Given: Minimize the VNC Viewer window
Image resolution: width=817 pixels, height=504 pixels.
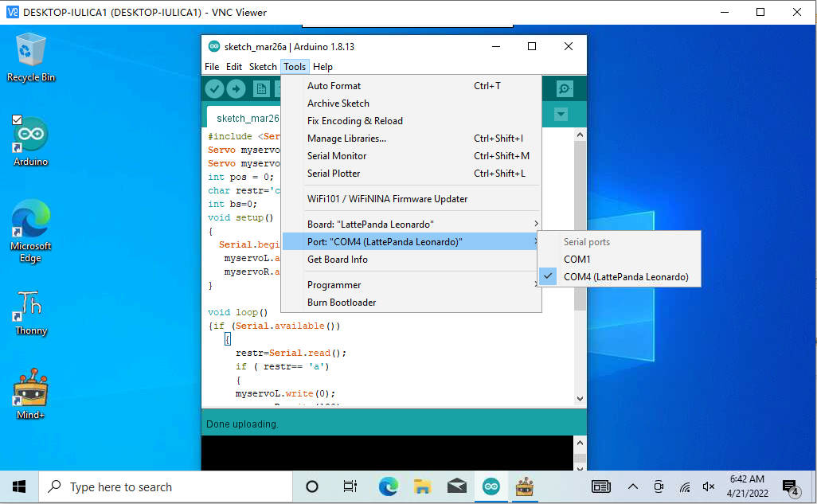Looking at the screenshot, I should pyautogui.click(x=725, y=12).
